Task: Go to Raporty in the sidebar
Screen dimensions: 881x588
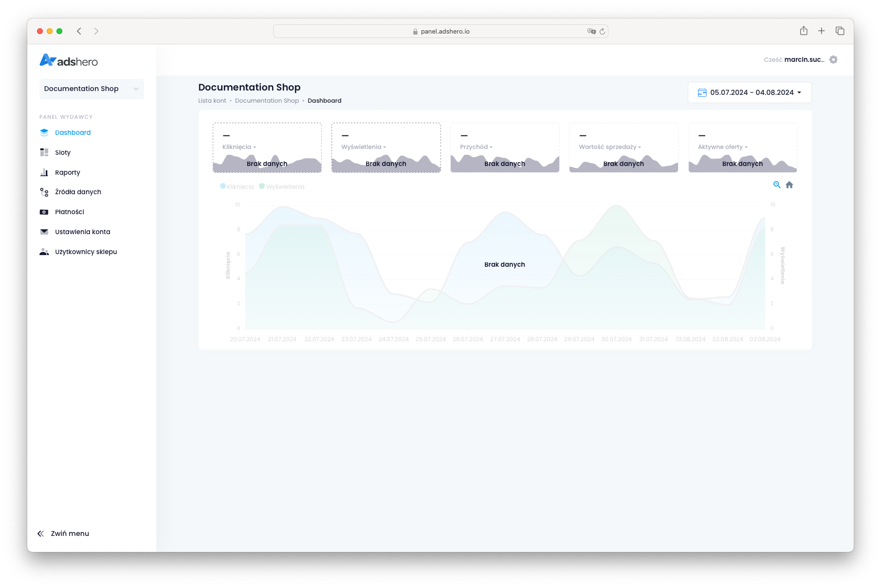Action: pyautogui.click(x=67, y=172)
